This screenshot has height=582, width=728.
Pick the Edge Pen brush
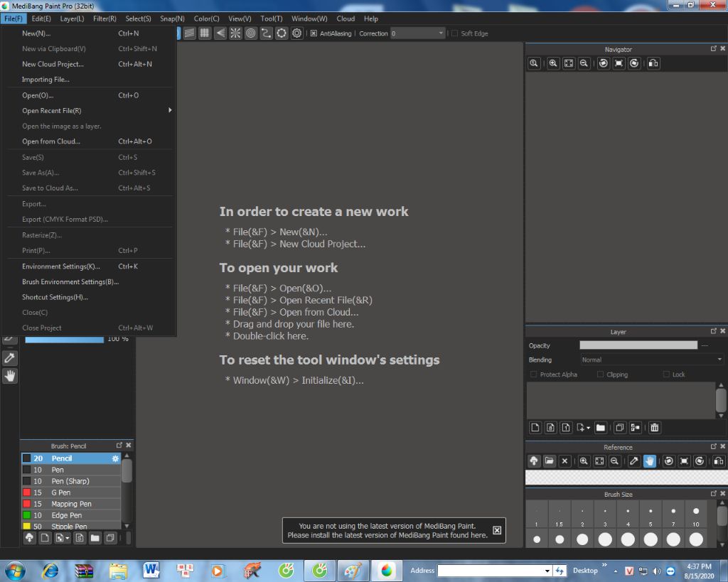(71, 515)
